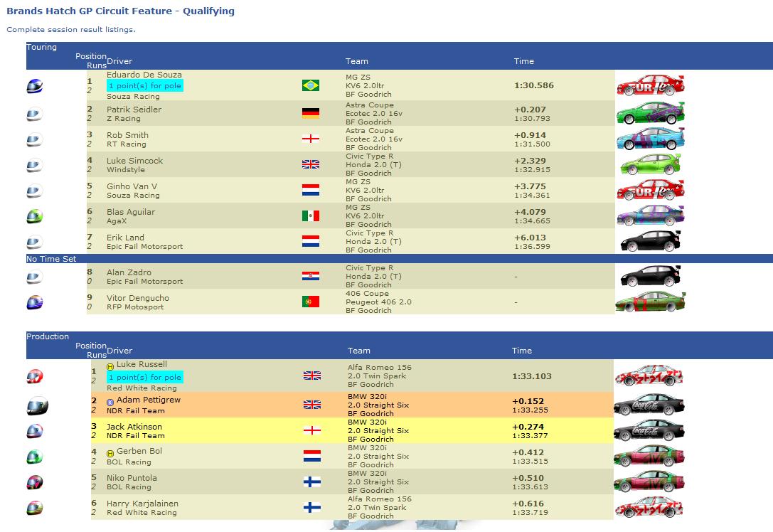Click Erik Land's lap time 1:36.599
Image resolution: width=773 pixels, height=532 pixels.
532,247
